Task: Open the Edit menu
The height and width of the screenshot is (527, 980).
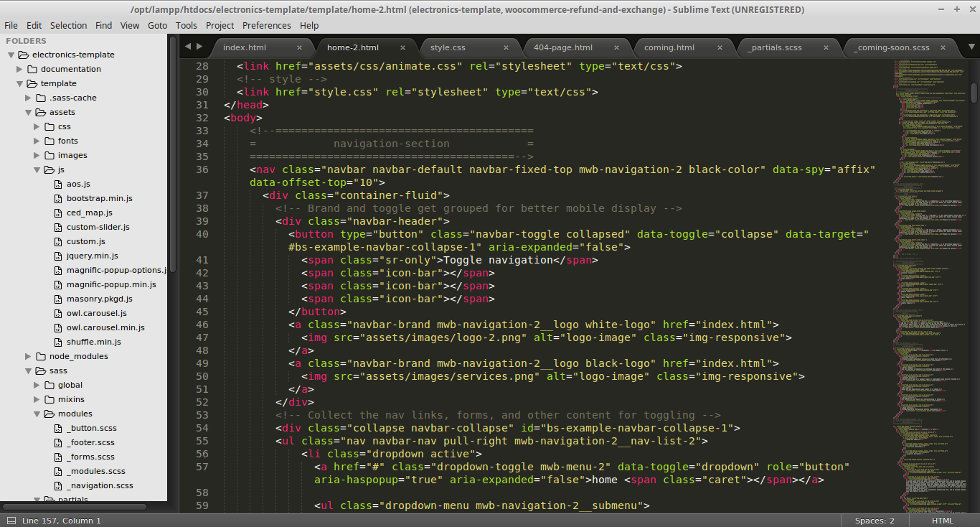Action: coord(34,25)
